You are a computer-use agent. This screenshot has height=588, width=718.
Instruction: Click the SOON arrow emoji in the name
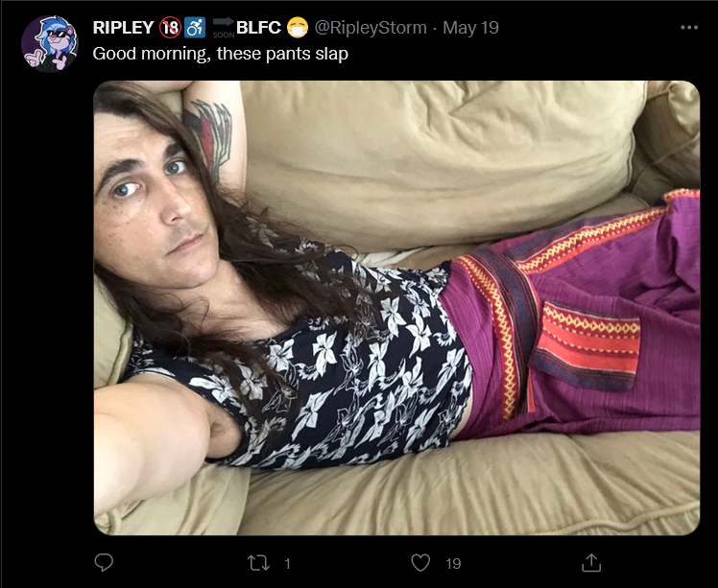(224, 28)
